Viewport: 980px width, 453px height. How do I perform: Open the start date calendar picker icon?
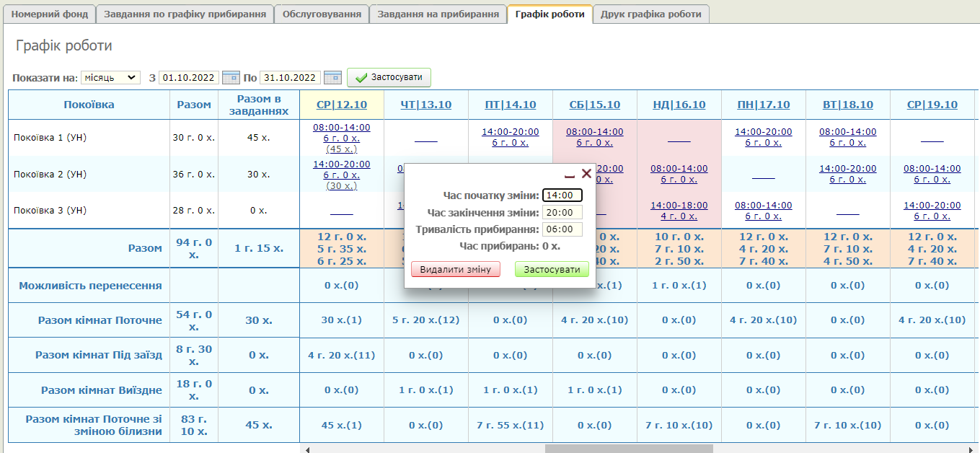point(231,77)
